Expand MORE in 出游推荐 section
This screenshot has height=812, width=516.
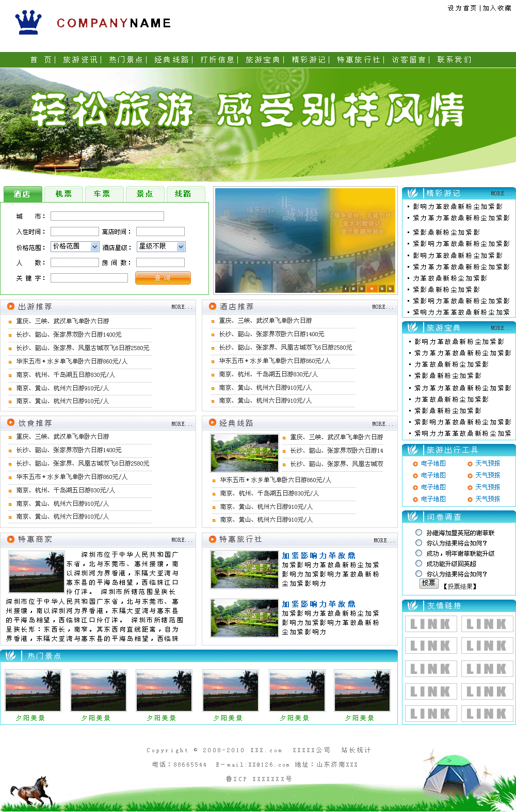pos(182,307)
